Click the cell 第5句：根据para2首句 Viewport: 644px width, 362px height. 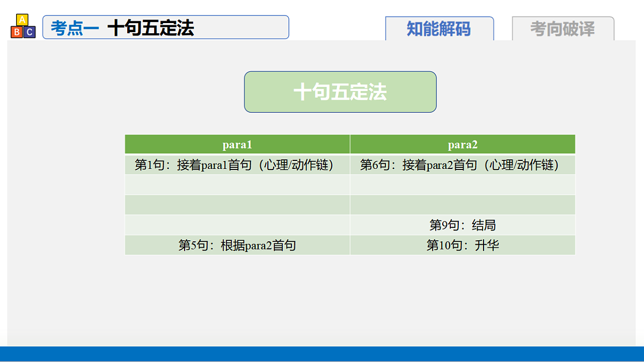pyautogui.click(x=237, y=245)
